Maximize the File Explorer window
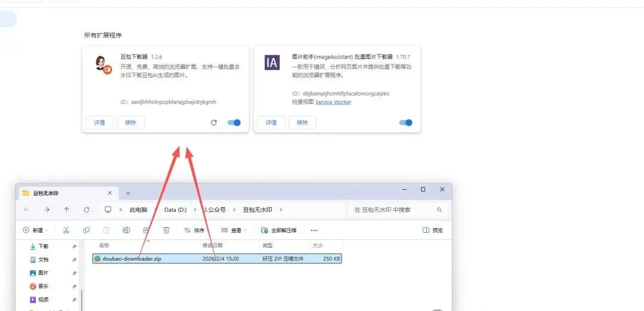The width and height of the screenshot is (644, 311). (423, 189)
